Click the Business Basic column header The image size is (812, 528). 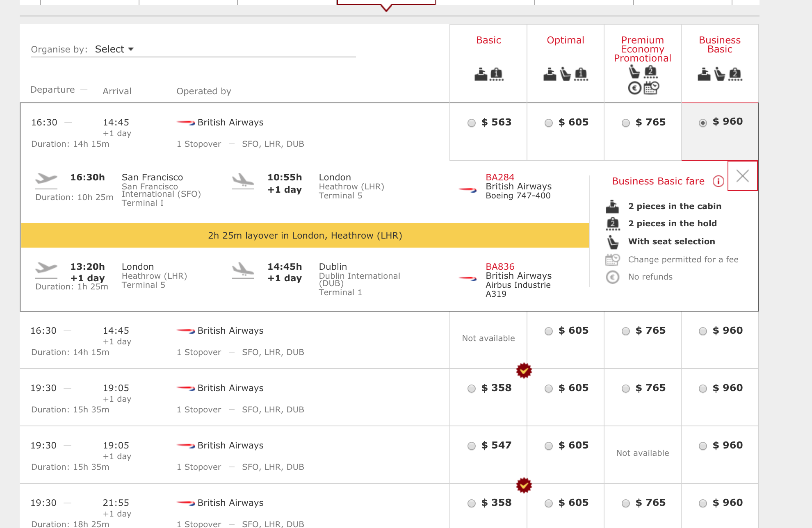[719, 45]
